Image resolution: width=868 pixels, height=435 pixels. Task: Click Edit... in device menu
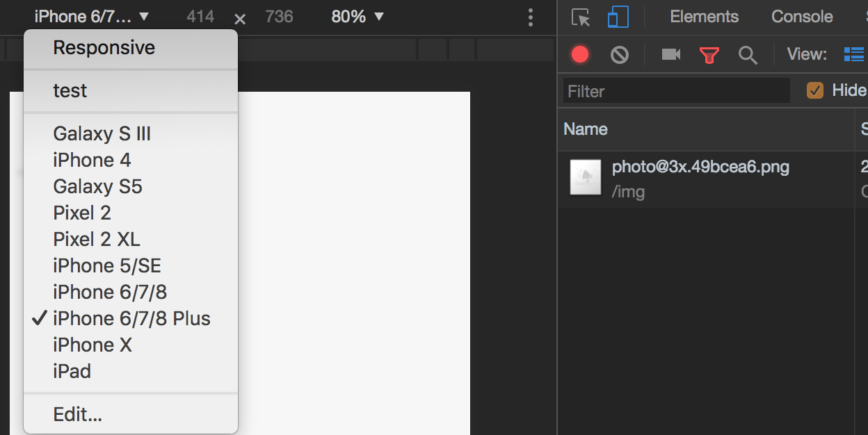point(78,415)
